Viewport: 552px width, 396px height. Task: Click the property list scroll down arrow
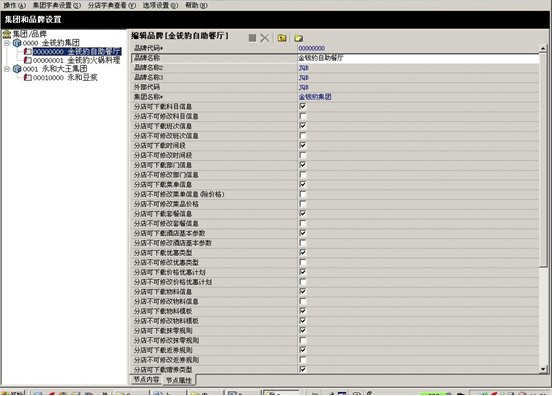pos(543,369)
